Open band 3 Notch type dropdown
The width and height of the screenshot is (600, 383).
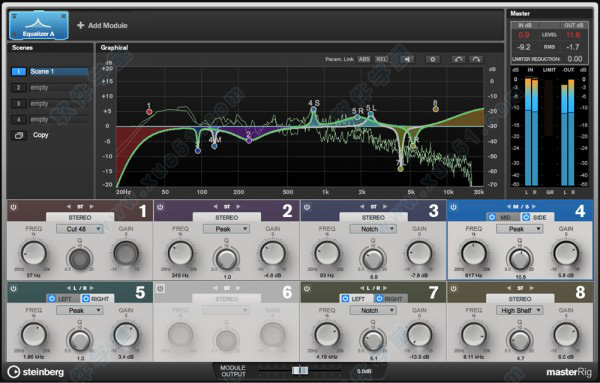373,229
